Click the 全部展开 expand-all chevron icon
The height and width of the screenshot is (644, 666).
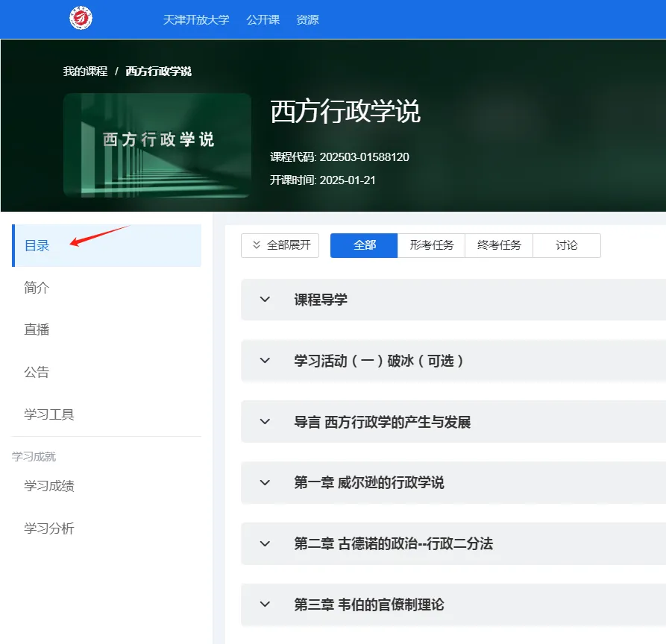click(256, 245)
